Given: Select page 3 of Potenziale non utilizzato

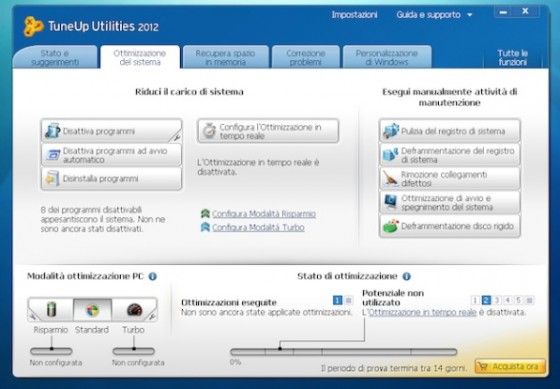Looking at the screenshot, I should 497,300.
